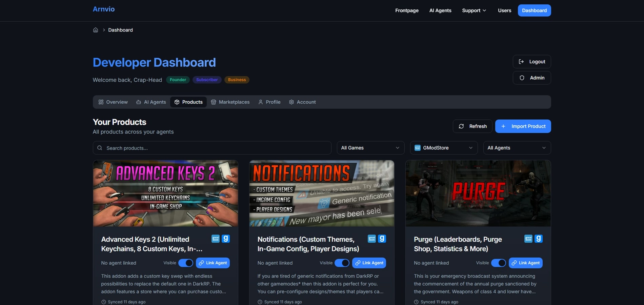
Task: Open the Notifications product thumbnail
Action: point(322,194)
